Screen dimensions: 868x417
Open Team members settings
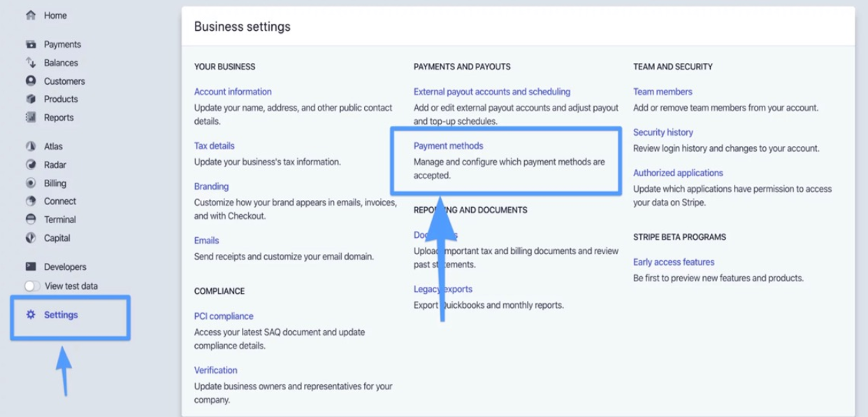[663, 92]
